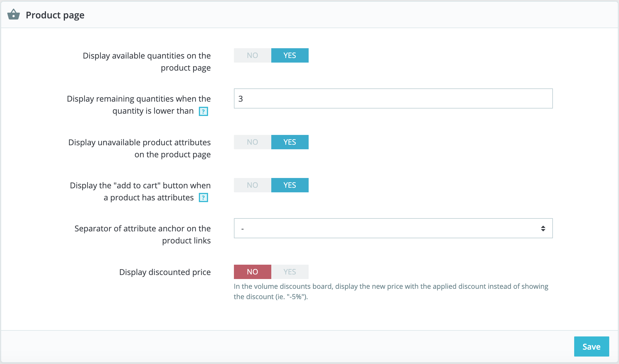Click the Display available quantities label
619x364 pixels.
click(x=147, y=62)
